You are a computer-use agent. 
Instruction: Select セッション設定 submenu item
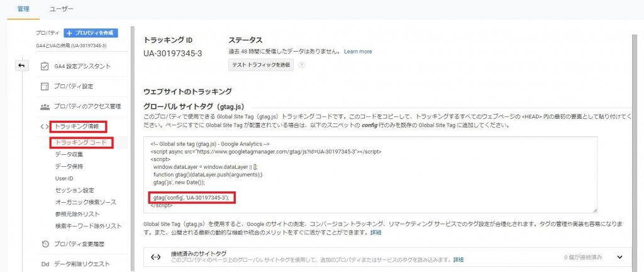[74, 190]
